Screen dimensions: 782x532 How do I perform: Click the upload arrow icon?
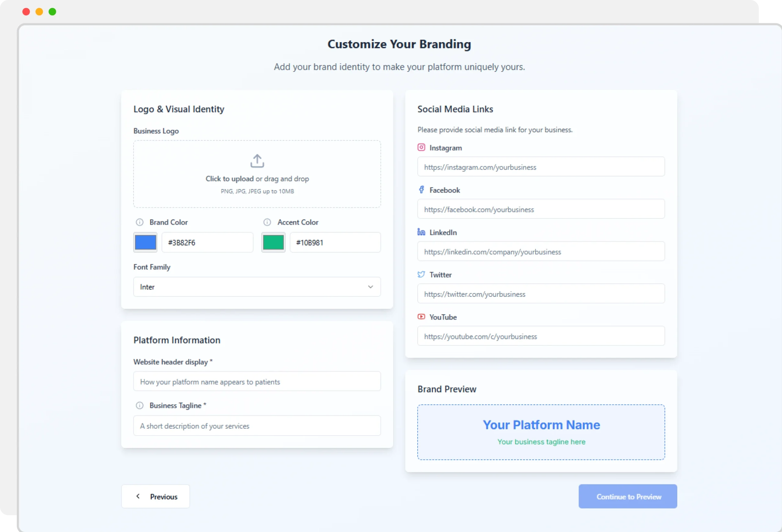pyautogui.click(x=257, y=161)
